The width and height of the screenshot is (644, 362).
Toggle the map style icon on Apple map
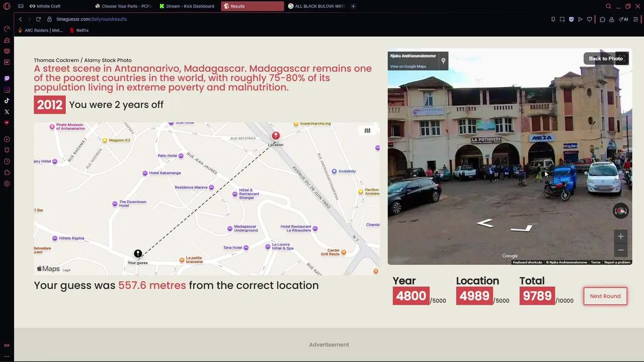(x=367, y=130)
